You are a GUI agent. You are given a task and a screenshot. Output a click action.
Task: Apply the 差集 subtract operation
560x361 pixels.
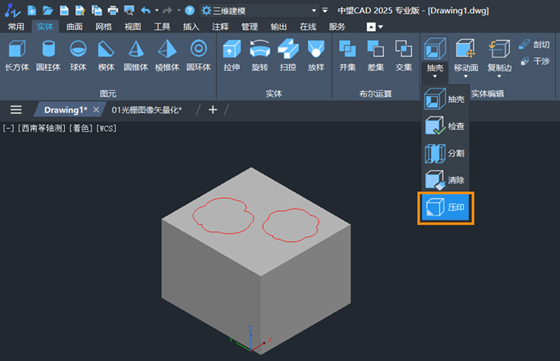(x=375, y=55)
